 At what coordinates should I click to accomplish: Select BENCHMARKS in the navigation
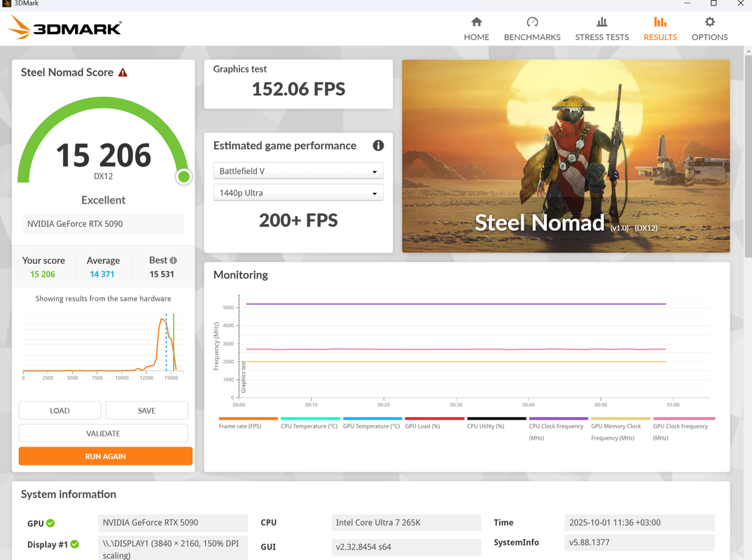click(532, 37)
